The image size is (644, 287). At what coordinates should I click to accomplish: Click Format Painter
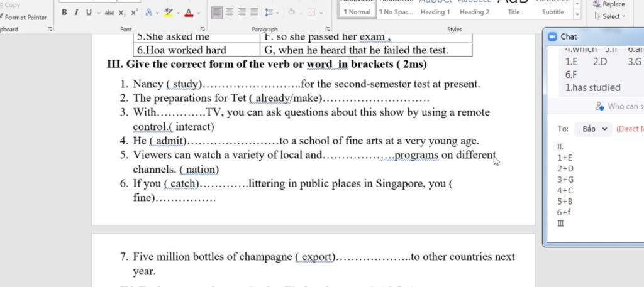pyautogui.click(x=23, y=18)
